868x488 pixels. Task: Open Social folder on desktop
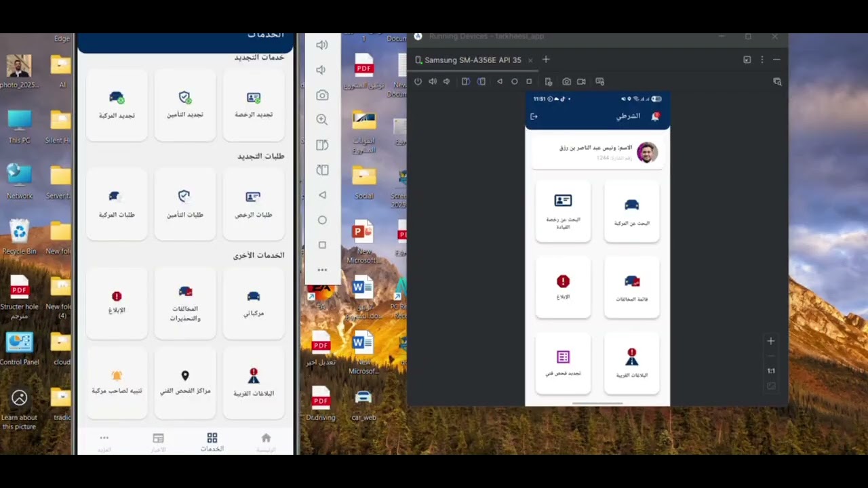(363, 182)
